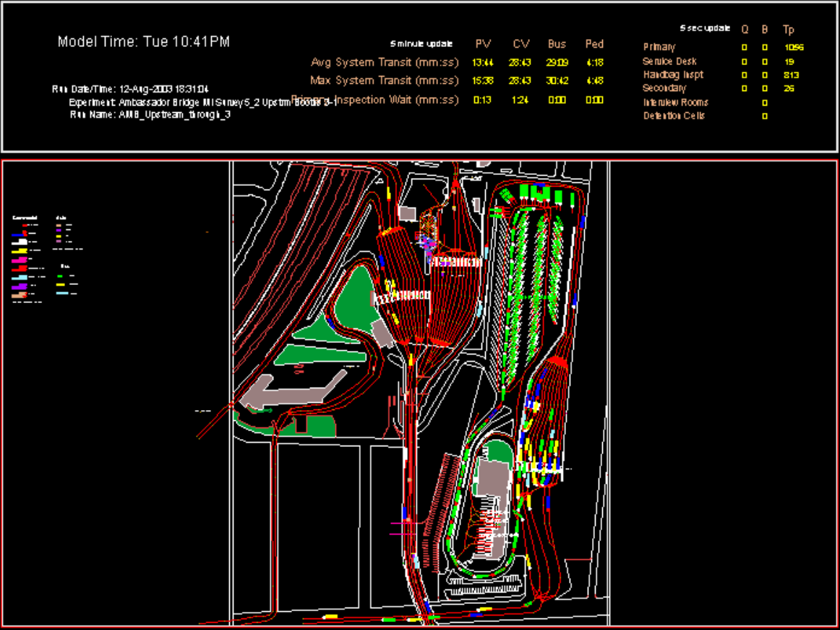Click the Tp column header
Viewport: 840px width, 630px height.
pos(789,30)
